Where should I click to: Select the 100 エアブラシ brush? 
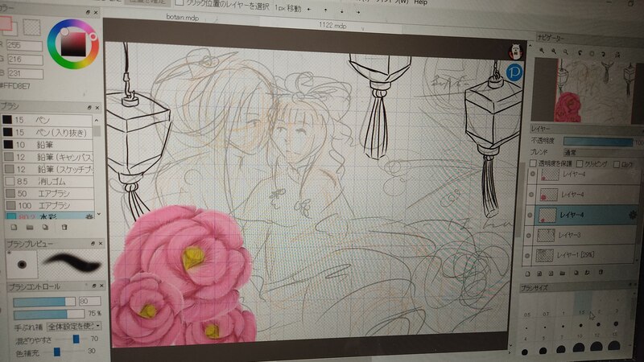pos(49,205)
